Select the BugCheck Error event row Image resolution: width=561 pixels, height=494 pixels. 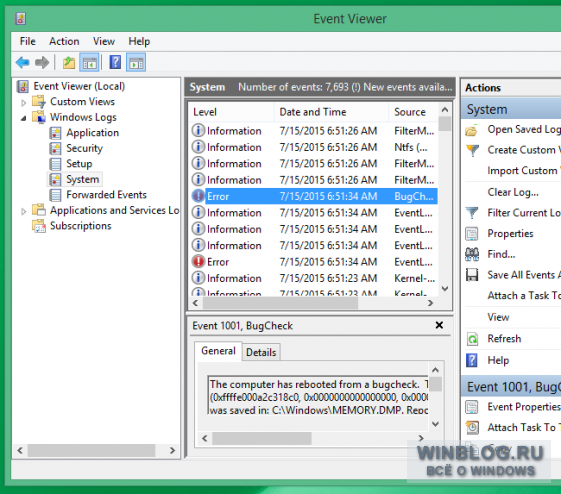point(314,196)
